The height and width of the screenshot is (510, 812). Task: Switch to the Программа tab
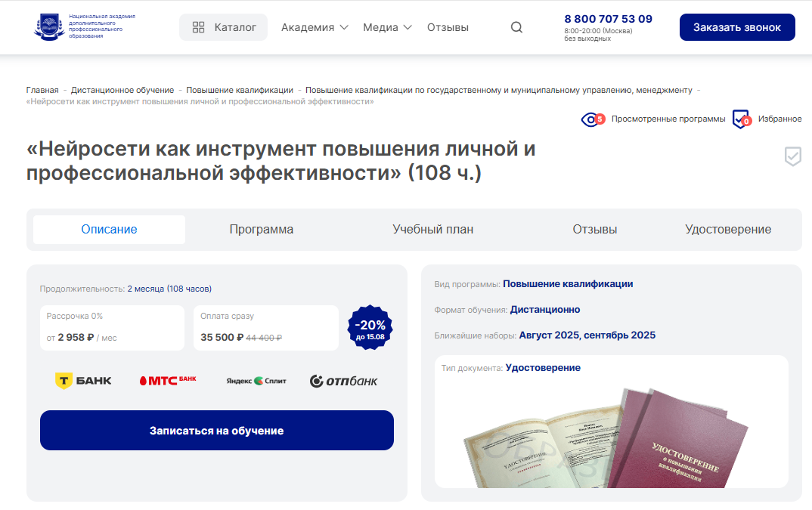(262, 230)
